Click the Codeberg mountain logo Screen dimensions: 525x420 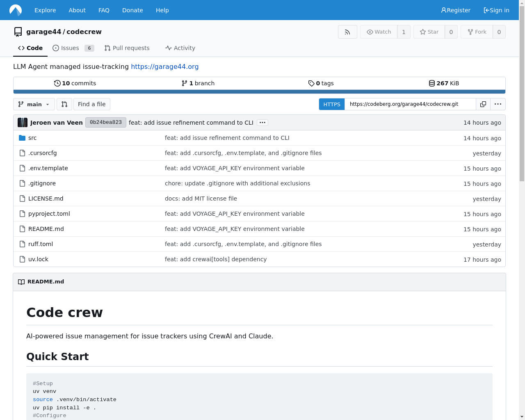tap(16, 10)
